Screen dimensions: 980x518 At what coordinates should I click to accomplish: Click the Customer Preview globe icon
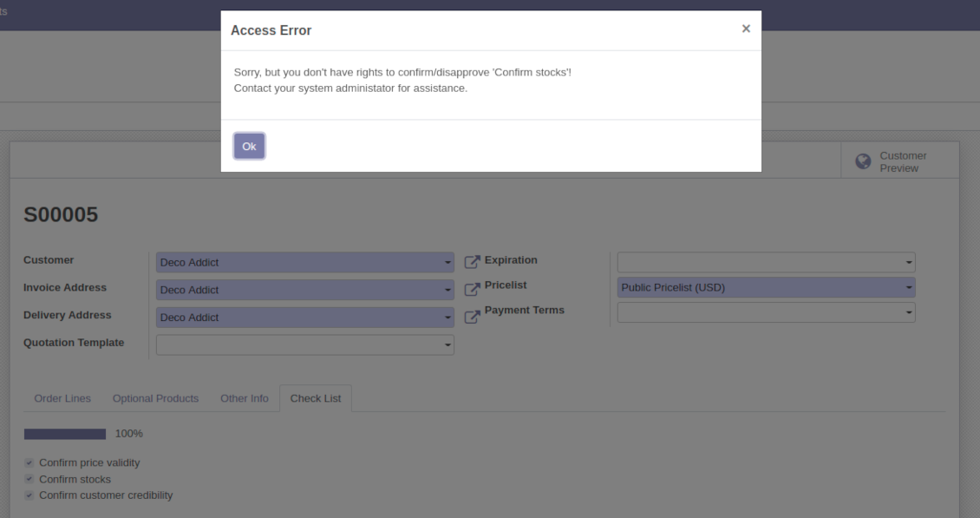click(x=863, y=161)
